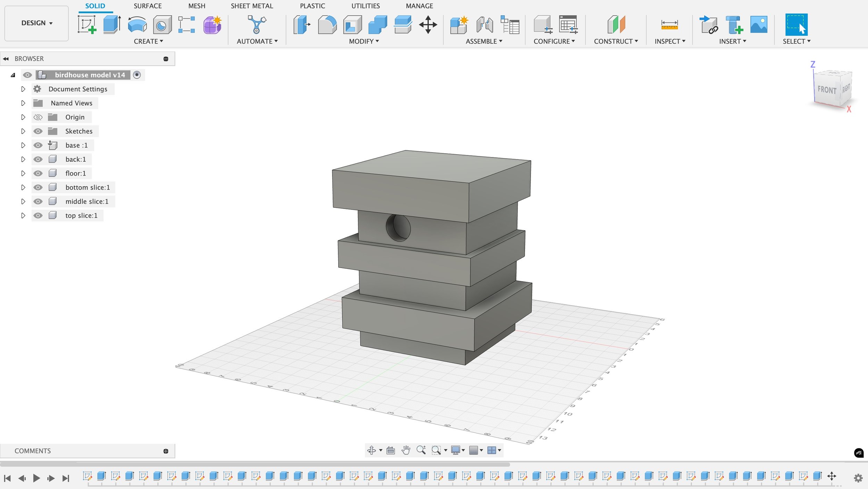This screenshot has width=868, height=489.
Task: Open the DESIGN workspace dropdown
Action: [x=36, y=23]
